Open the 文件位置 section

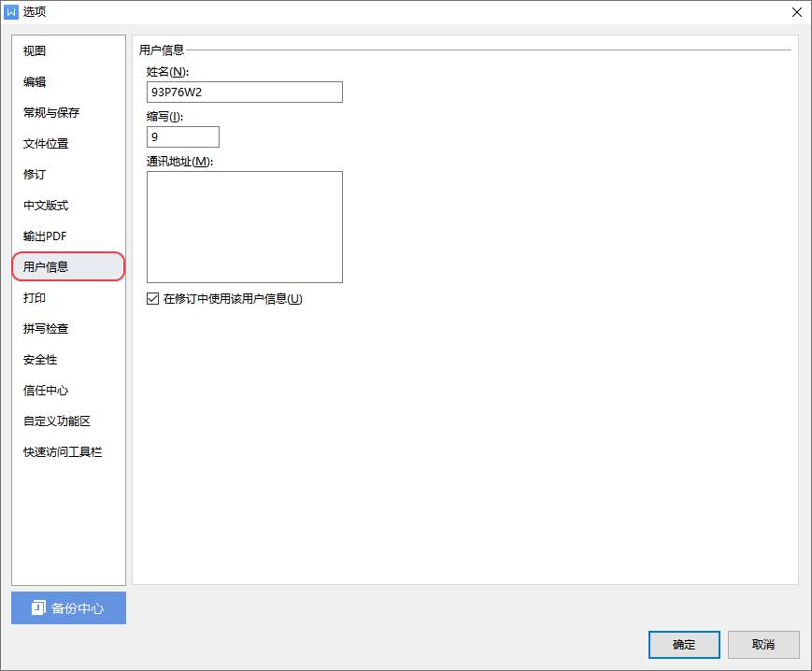pos(46,144)
